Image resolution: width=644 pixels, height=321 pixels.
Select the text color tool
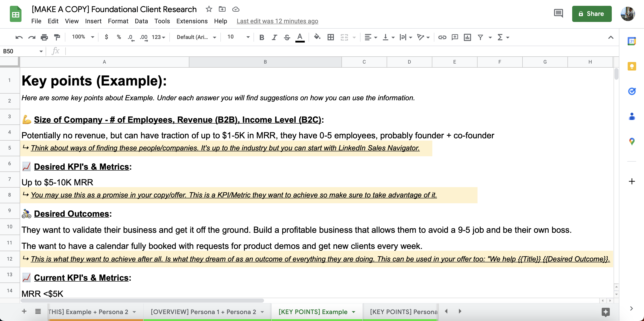point(300,37)
